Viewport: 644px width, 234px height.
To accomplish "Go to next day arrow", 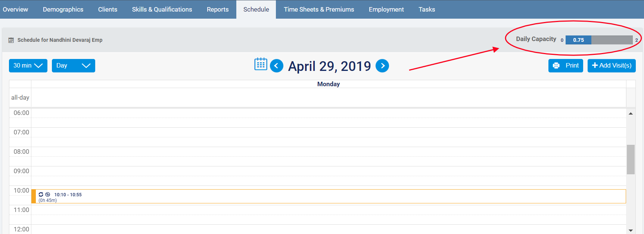I will tap(382, 66).
